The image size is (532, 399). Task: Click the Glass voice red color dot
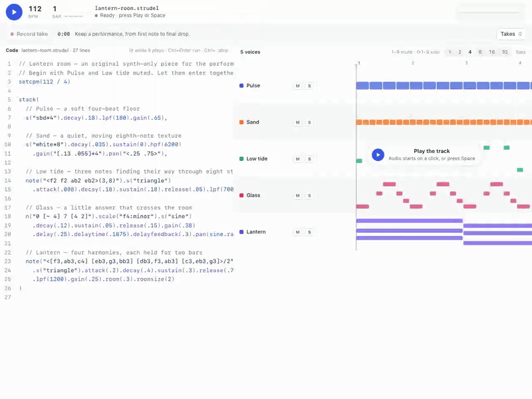241,195
